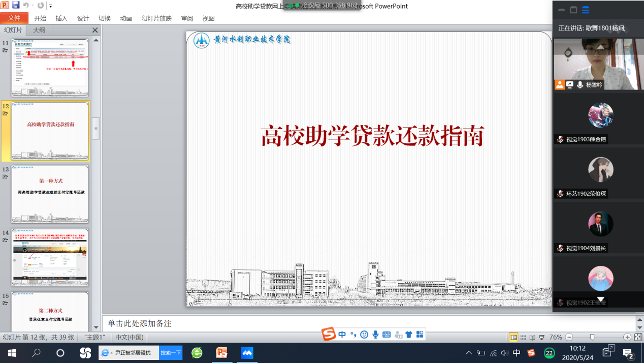
Task: Click zoom in plus button
Action: 627,337
